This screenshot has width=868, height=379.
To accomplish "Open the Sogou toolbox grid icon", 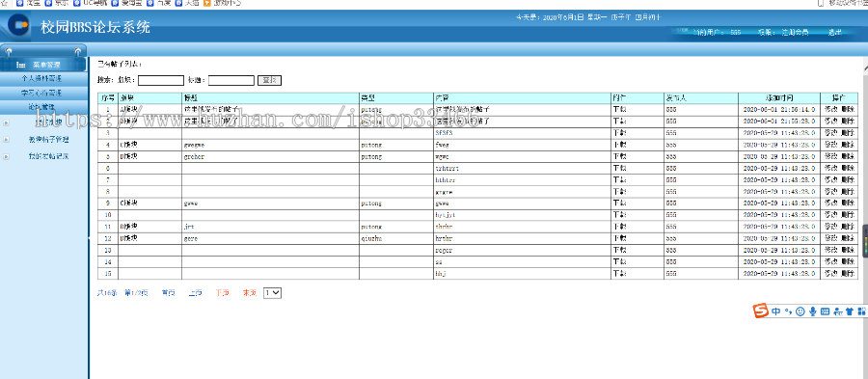I will (861, 311).
